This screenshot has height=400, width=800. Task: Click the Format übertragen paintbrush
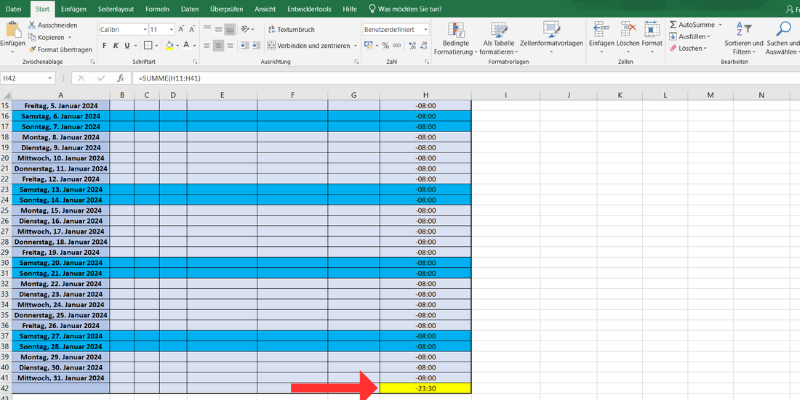(x=33, y=48)
